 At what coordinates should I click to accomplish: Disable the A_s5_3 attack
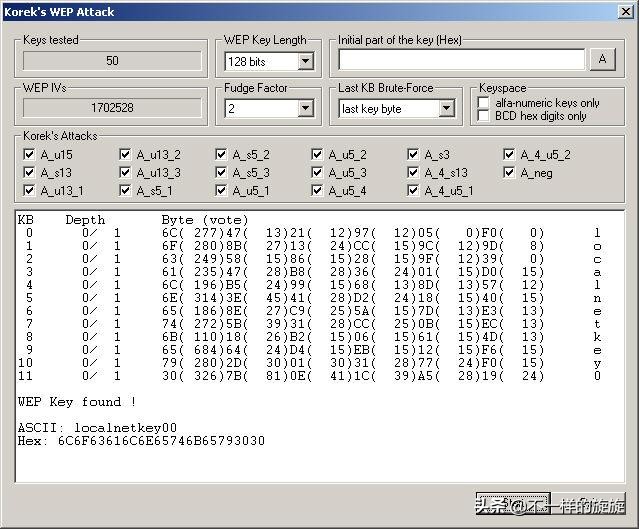point(221,173)
